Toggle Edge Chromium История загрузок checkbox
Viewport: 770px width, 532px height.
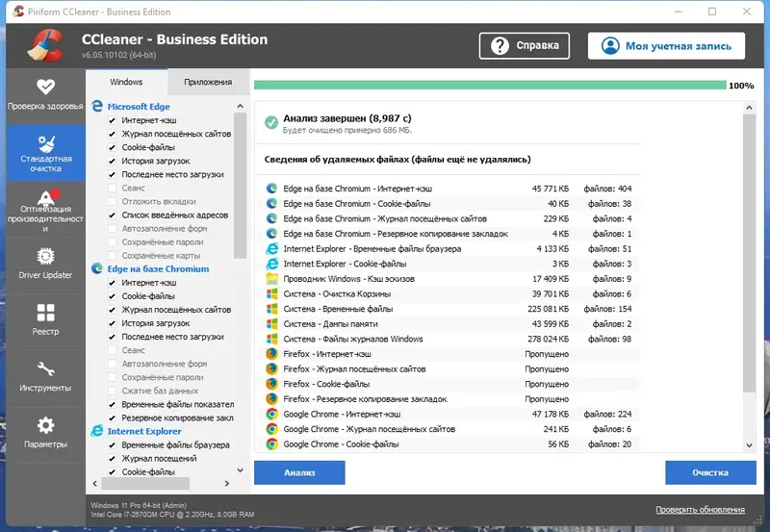(112, 323)
